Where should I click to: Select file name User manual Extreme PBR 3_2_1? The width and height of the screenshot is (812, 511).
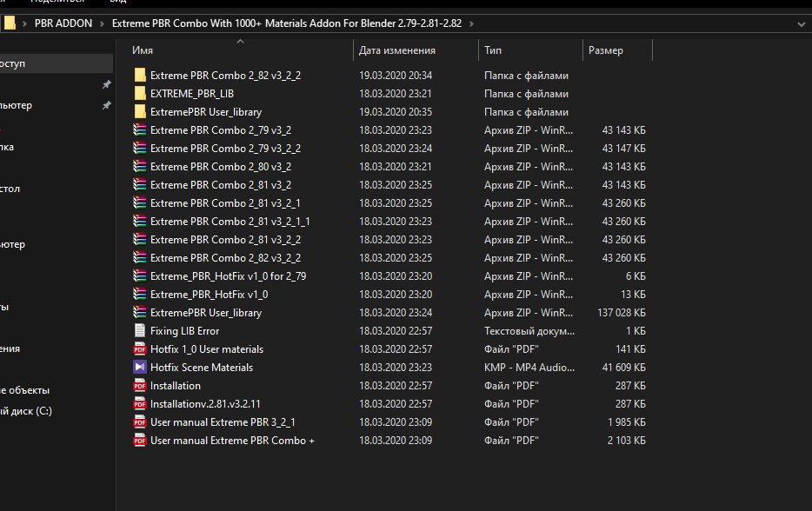[x=223, y=422]
